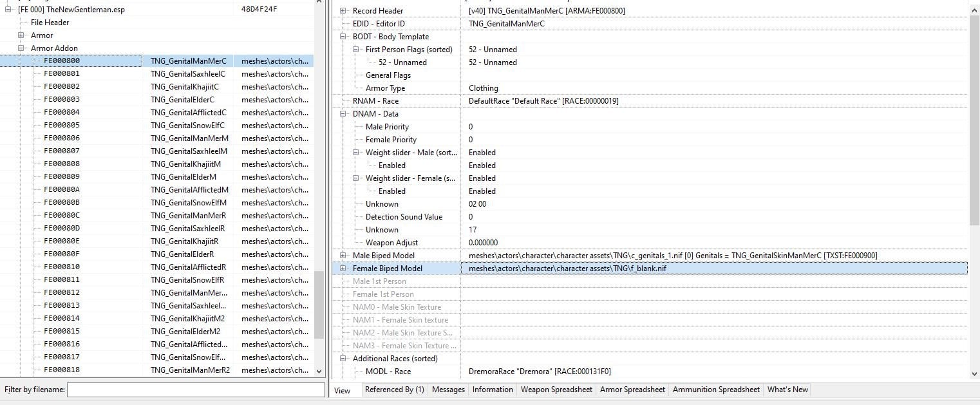
Task: Collapse the DNAM - Data section
Action: coord(343,114)
